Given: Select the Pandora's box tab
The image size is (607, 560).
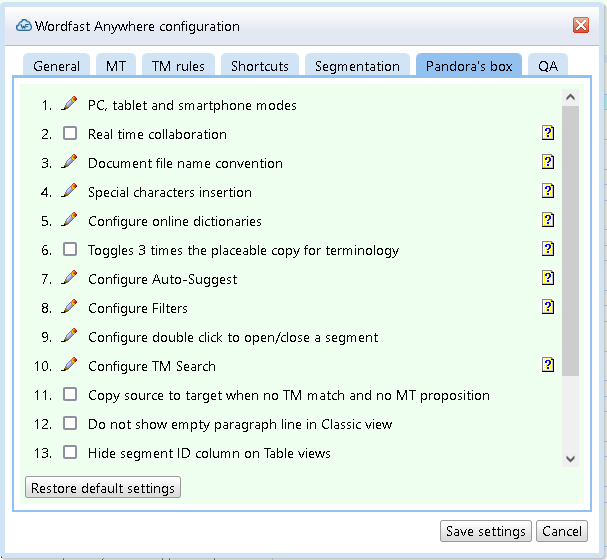Looking at the screenshot, I should pyautogui.click(x=469, y=66).
